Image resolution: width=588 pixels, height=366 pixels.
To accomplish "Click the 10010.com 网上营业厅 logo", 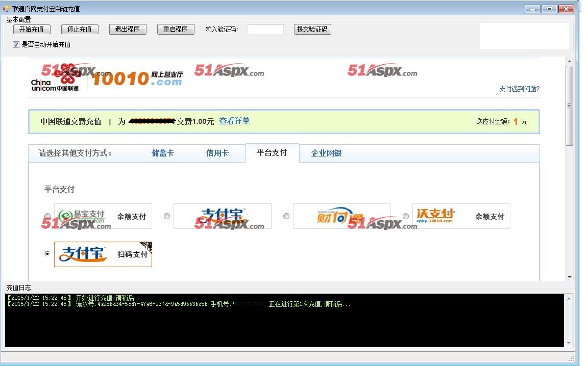I will (137, 79).
